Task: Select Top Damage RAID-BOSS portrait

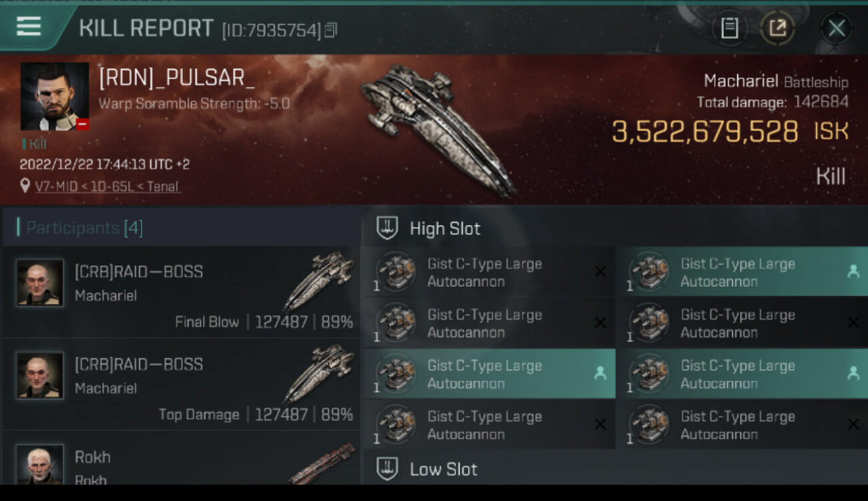Action: pyautogui.click(x=40, y=375)
